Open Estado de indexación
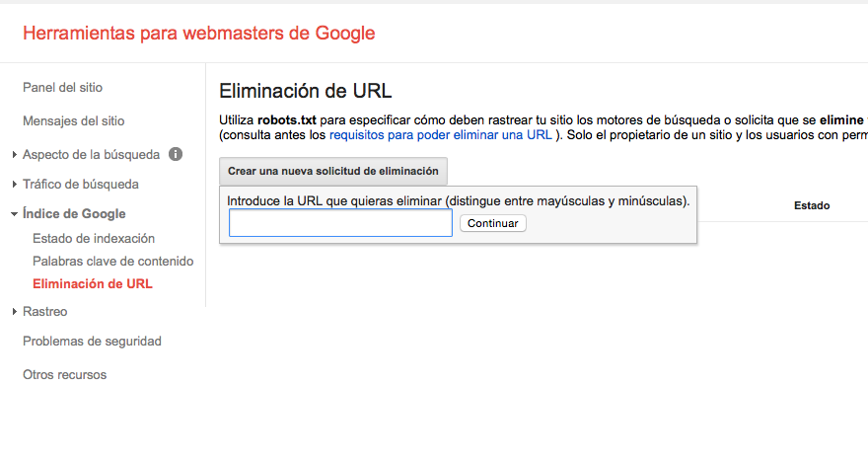 tap(94, 238)
